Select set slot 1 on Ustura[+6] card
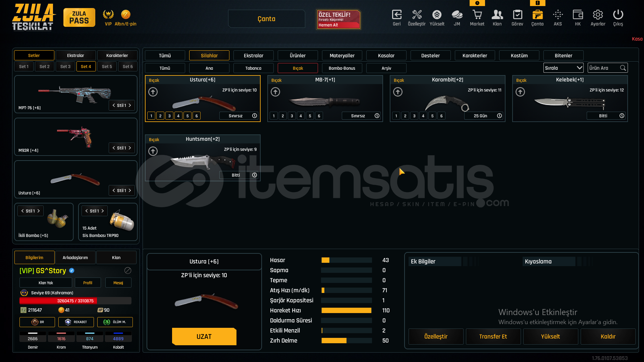The width and height of the screenshot is (644, 362). 151,116
